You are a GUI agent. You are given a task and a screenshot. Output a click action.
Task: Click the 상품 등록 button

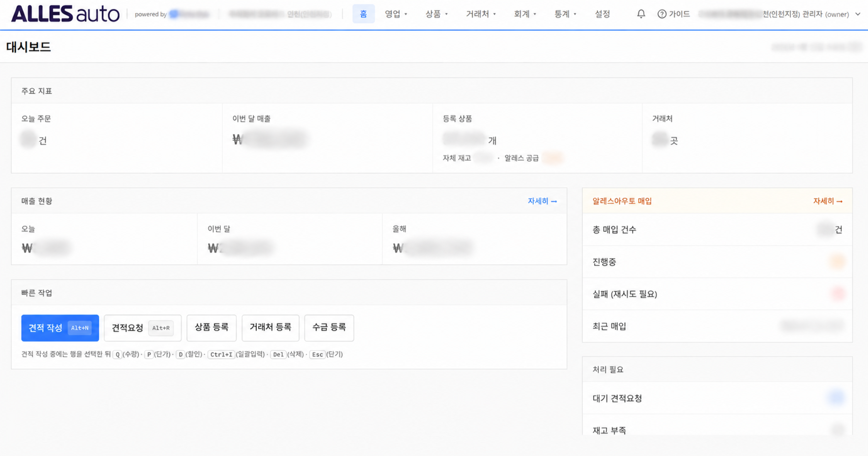click(212, 328)
